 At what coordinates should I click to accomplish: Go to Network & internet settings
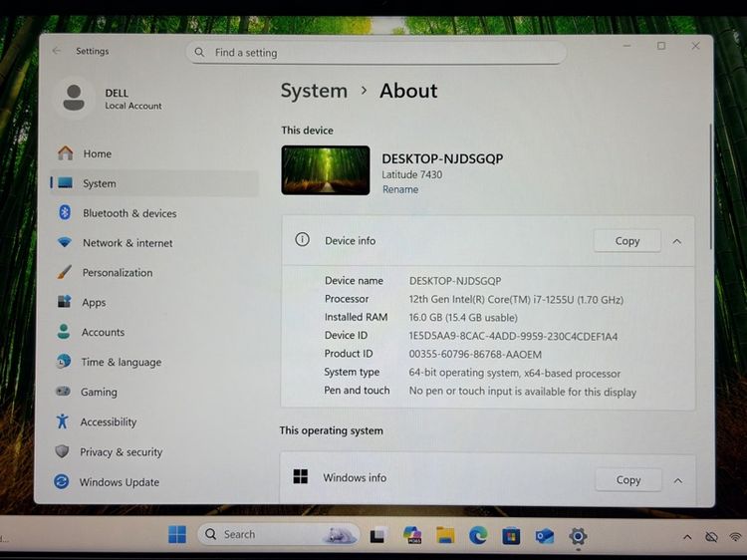[x=154, y=242]
